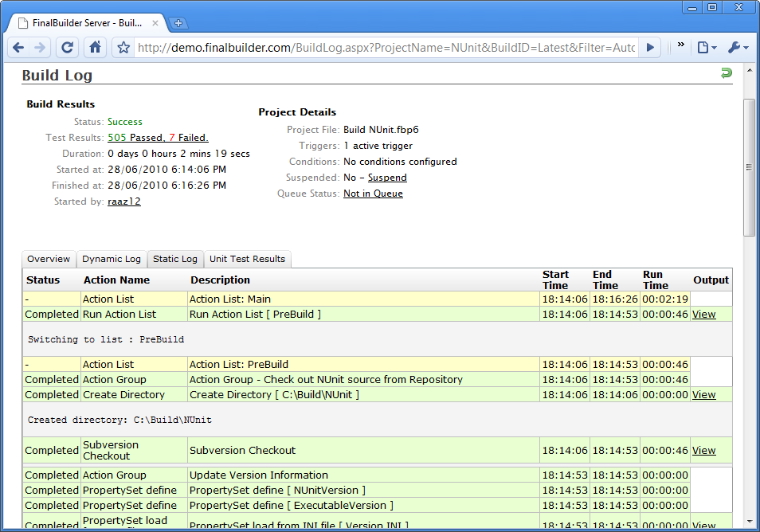Click the project file Build NUnit.fbp6

pyautogui.click(x=381, y=130)
